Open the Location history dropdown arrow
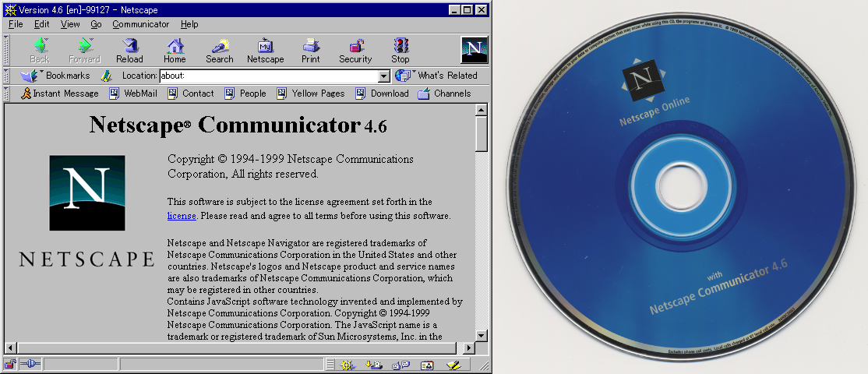Image resolution: width=868 pixels, height=374 pixels. 384,76
